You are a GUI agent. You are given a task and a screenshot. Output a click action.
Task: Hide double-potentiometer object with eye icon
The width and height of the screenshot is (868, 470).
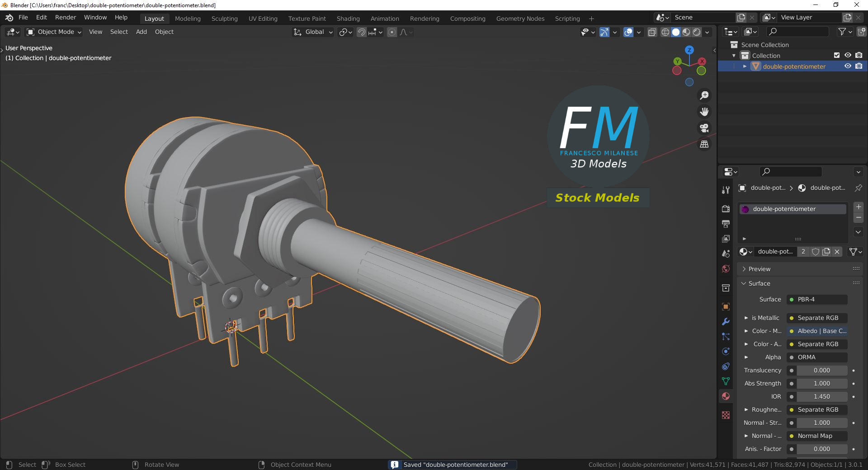pyautogui.click(x=848, y=66)
